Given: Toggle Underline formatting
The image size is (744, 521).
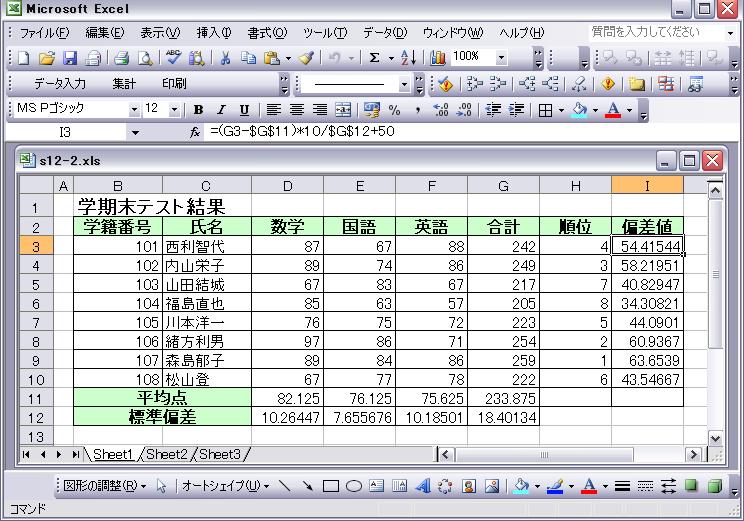Looking at the screenshot, I should (244, 110).
